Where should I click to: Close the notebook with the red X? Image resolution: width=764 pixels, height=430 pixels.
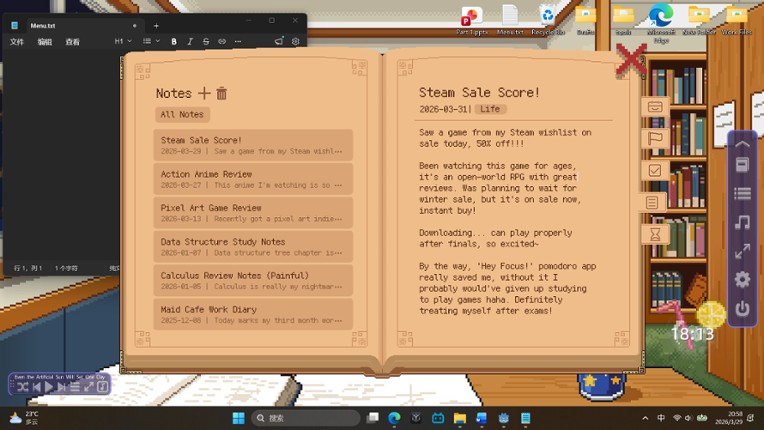pyautogui.click(x=631, y=60)
